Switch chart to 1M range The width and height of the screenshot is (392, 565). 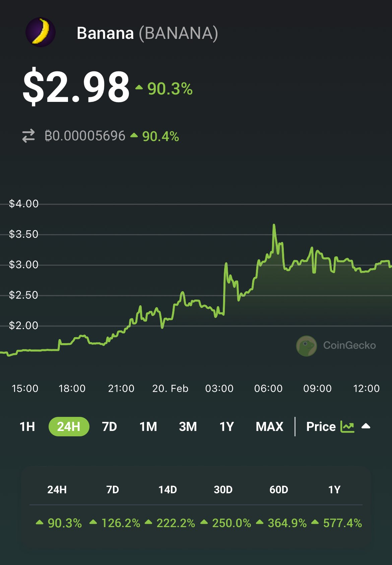point(148,427)
